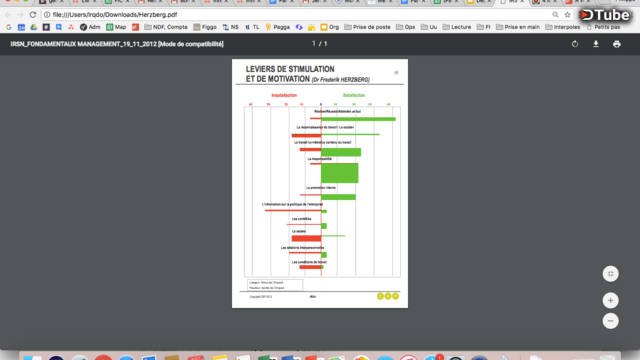Go forward in browser history
The height and width of the screenshot is (360, 640).
pyautogui.click(x=20, y=15)
